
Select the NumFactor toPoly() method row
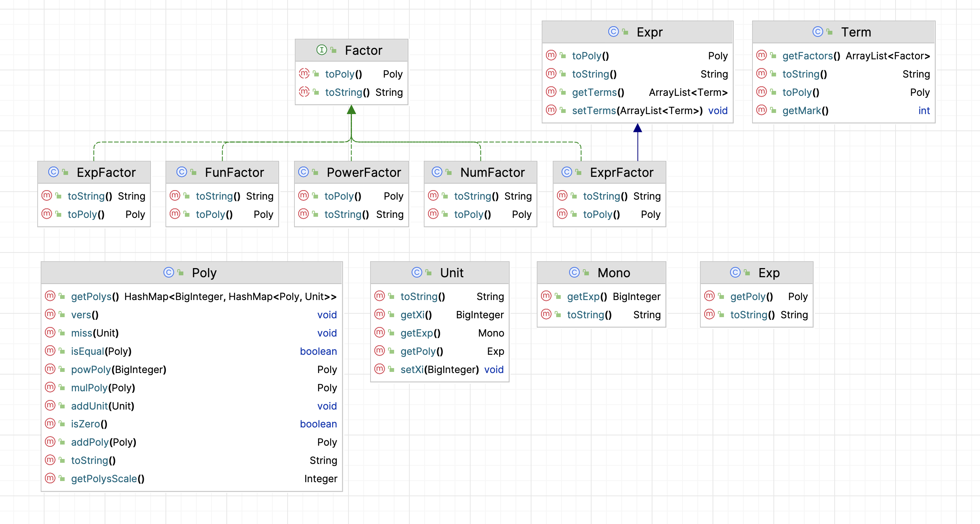480,214
